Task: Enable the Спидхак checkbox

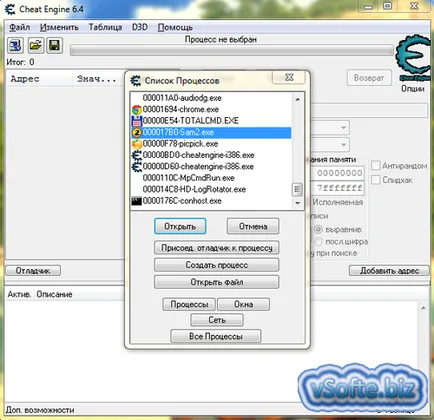Action: click(x=376, y=180)
